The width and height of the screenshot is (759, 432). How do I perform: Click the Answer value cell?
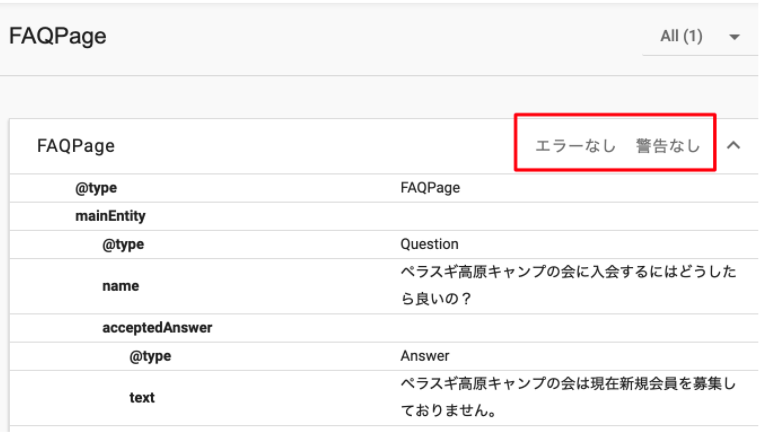425,355
